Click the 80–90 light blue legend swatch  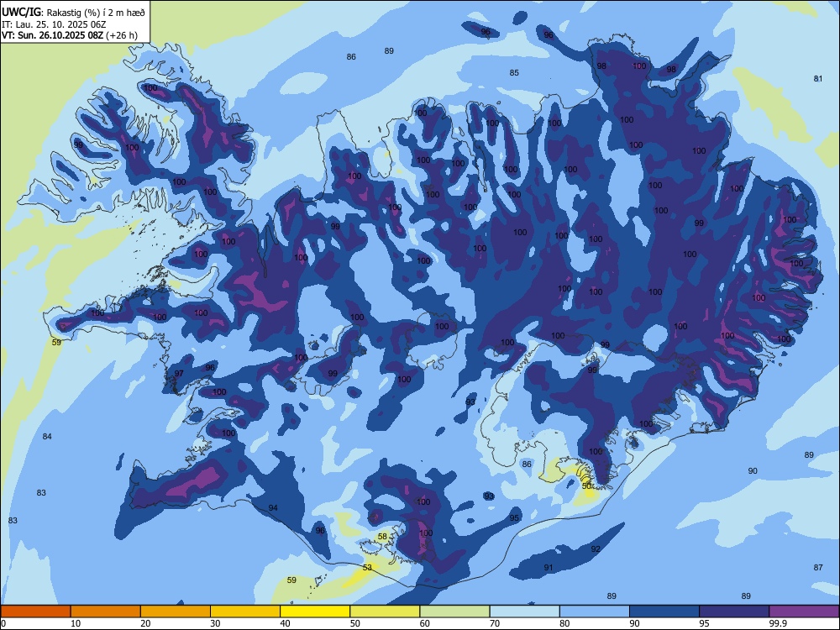click(x=594, y=612)
